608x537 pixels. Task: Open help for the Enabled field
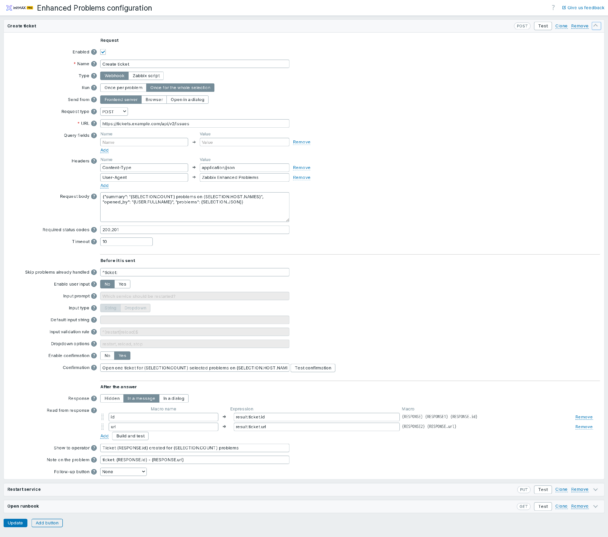point(94,52)
